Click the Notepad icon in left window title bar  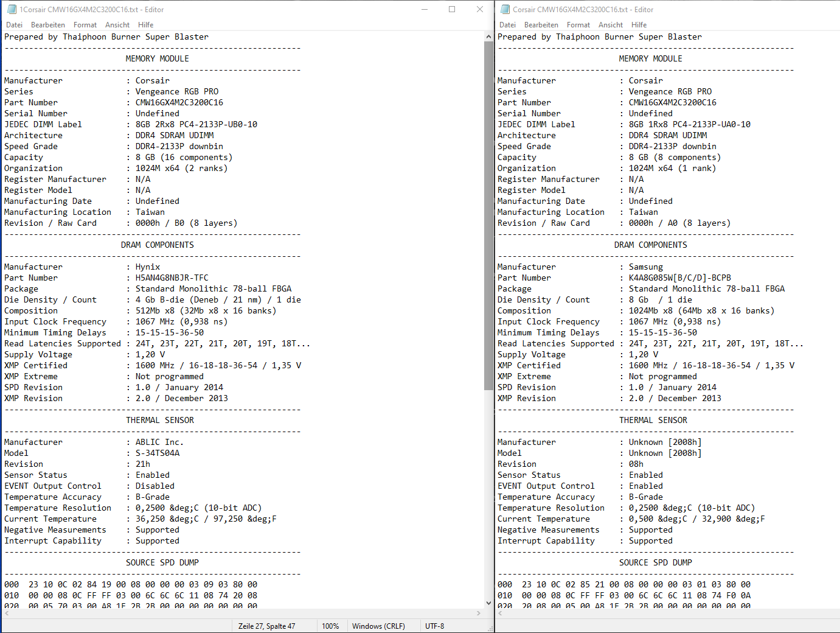[12, 9]
